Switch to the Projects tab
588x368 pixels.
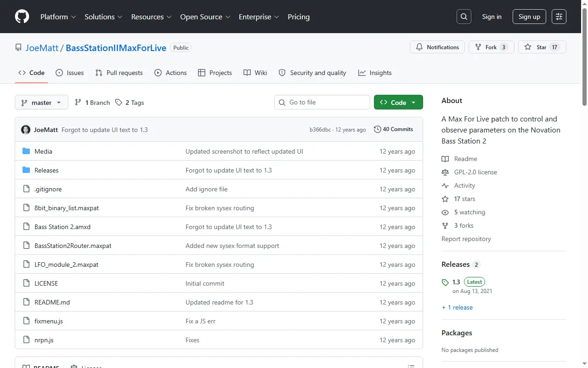[215, 73]
